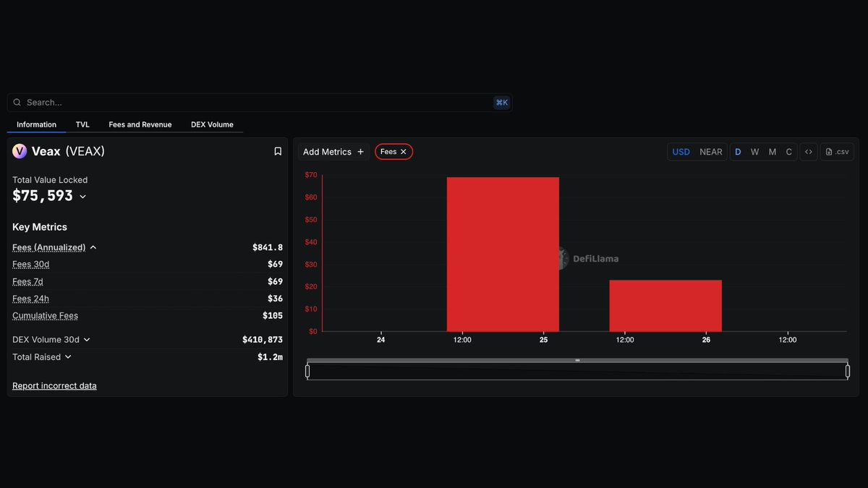This screenshot has width=868, height=488.
Task: Open the DEX Volume tab
Action: click(212, 124)
